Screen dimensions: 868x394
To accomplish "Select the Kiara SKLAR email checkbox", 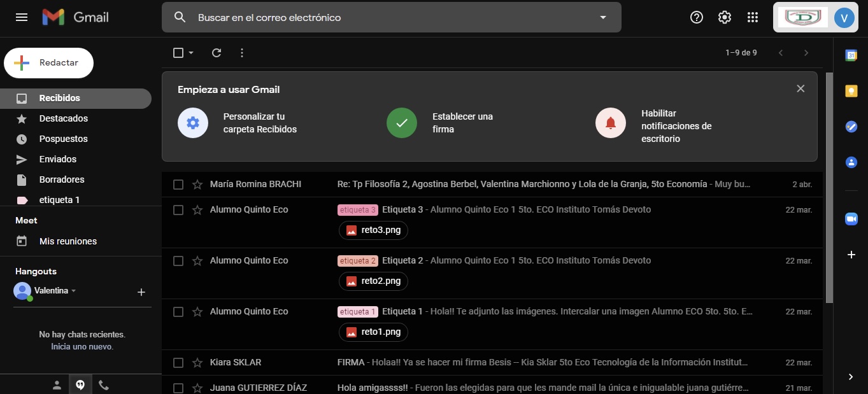I will (178, 363).
